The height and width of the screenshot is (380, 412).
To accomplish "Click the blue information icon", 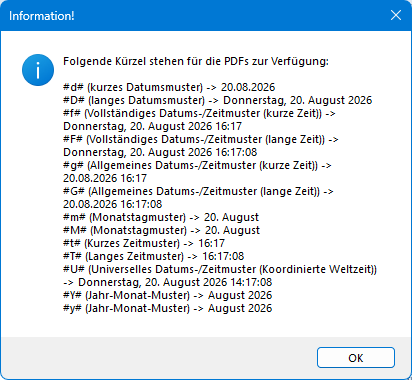I will (x=38, y=70).
